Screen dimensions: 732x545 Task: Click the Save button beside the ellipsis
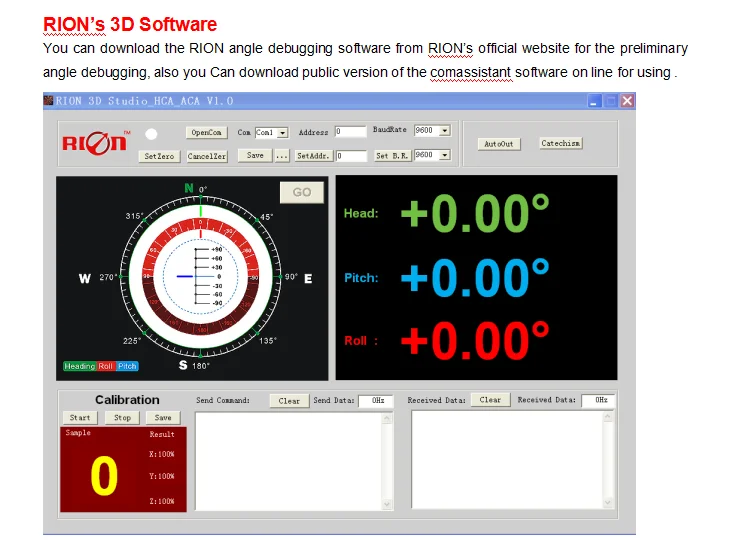255,155
